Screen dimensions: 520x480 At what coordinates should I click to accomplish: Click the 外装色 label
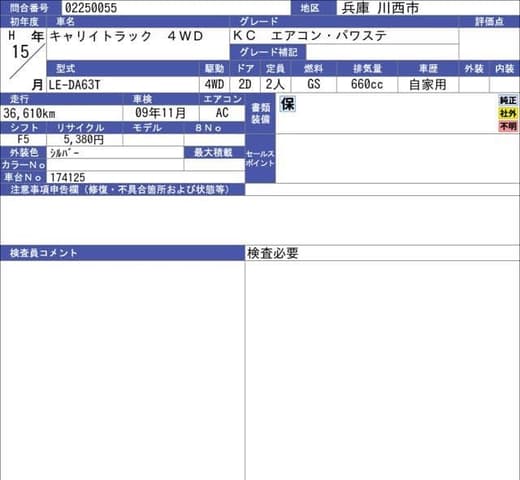click(x=24, y=153)
